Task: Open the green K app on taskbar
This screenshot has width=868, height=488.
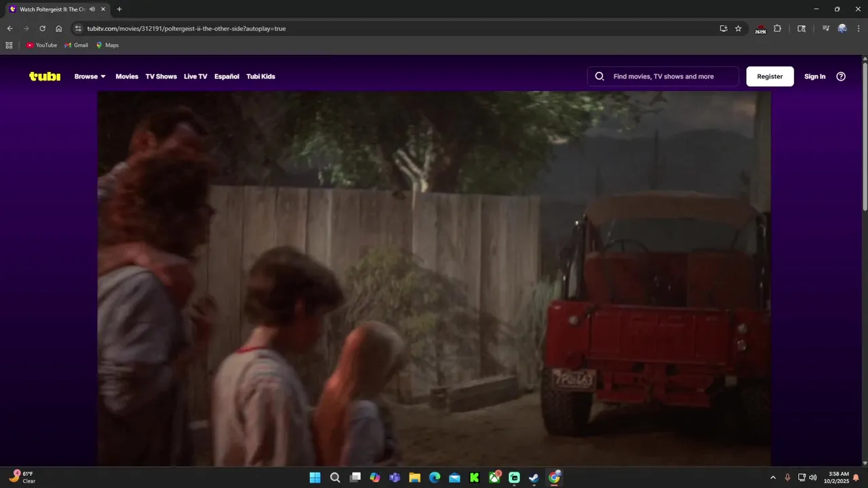Action: 475,478
